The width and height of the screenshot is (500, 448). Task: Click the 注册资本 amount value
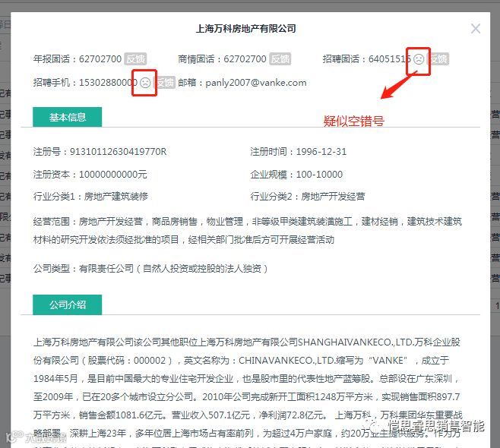coord(113,175)
